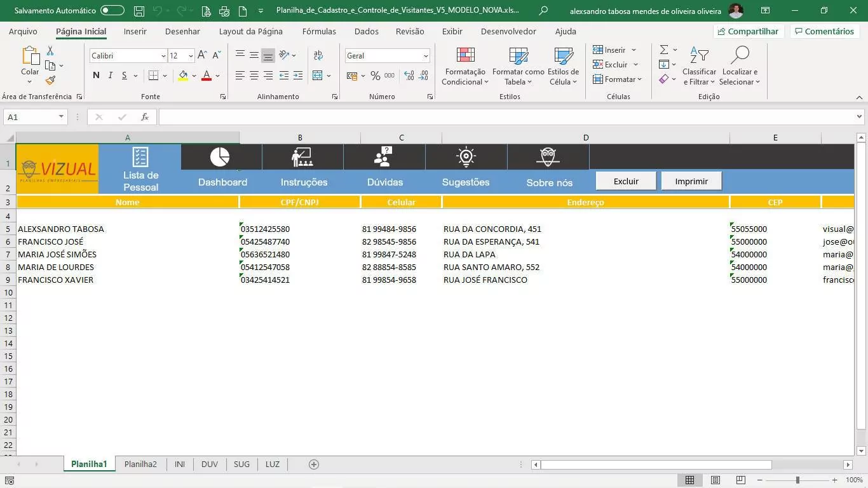Viewport: 868px width, 488px height.
Task: Click the Excluir button on the sheet
Action: tap(626, 181)
